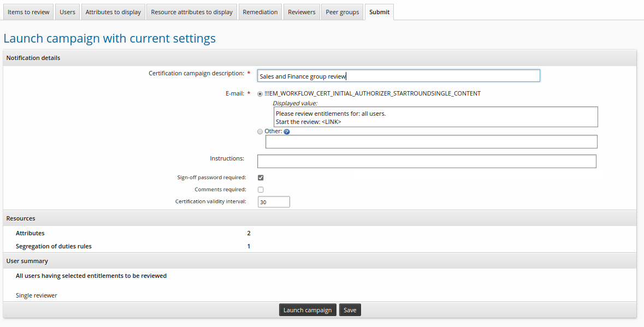Click the Save button

[x=350, y=310]
